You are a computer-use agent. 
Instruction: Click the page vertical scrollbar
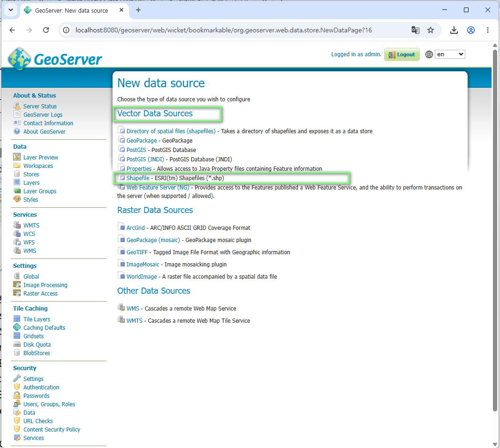495,229
